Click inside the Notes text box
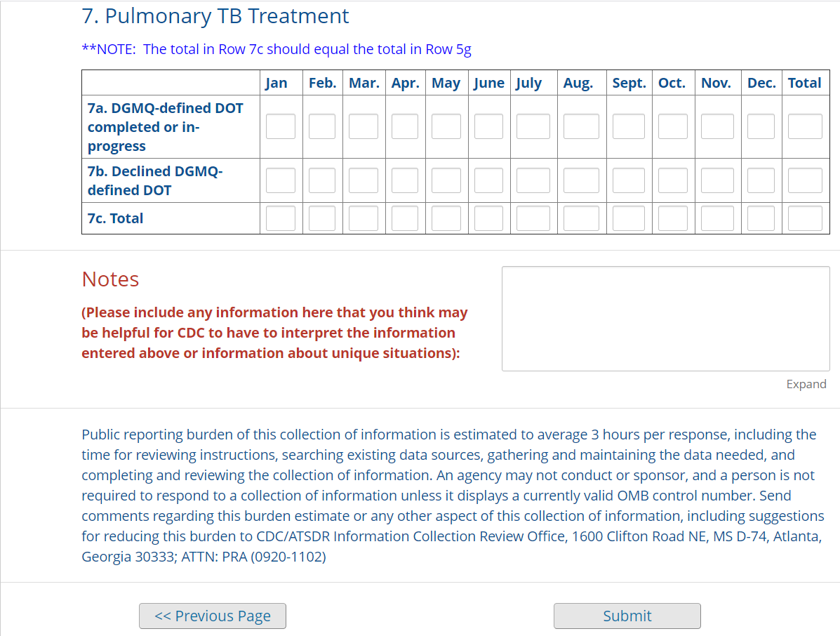 pyautogui.click(x=665, y=319)
